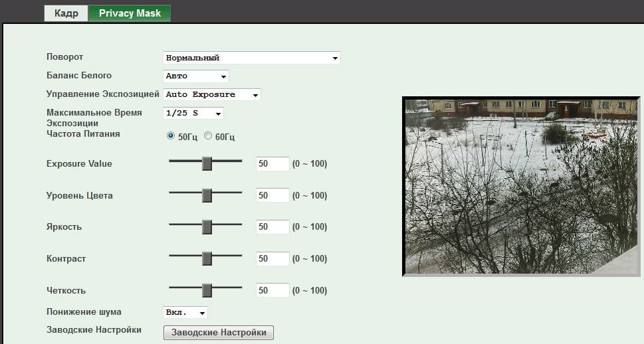Expand the Понижение шума dropdown
This screenshot has height=344, width=644.
[x=185, y=312]
